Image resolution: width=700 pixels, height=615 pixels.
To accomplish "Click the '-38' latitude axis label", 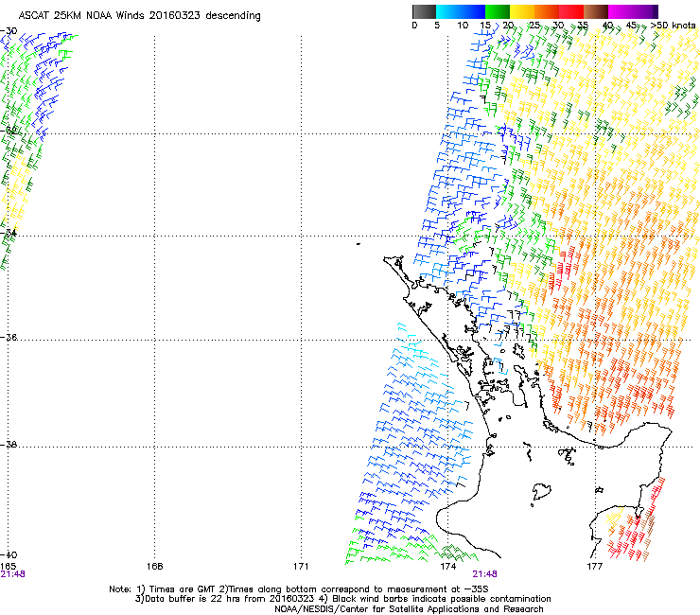I will (9, 445).
